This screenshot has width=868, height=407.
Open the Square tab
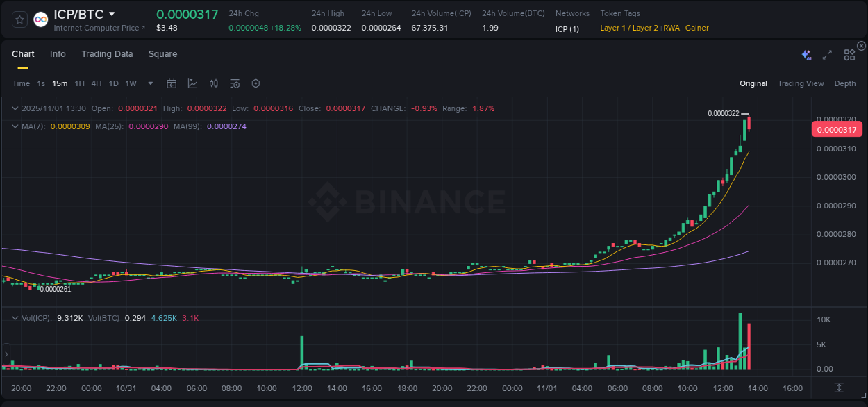click(162, 54)
